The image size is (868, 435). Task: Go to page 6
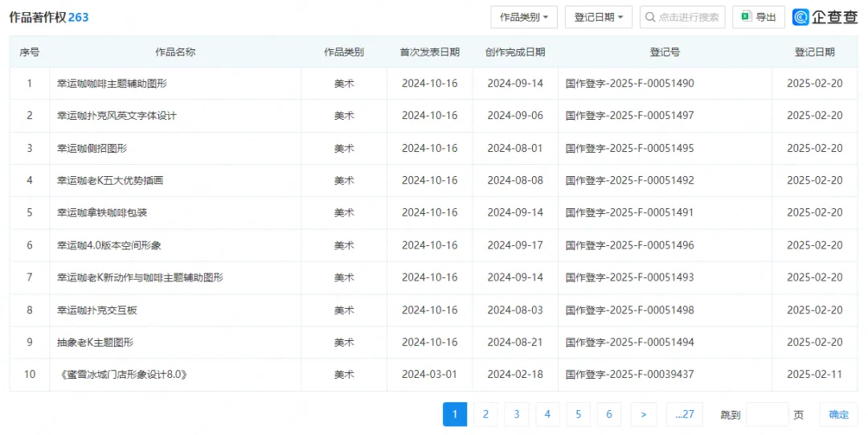[x=609, y=414]
